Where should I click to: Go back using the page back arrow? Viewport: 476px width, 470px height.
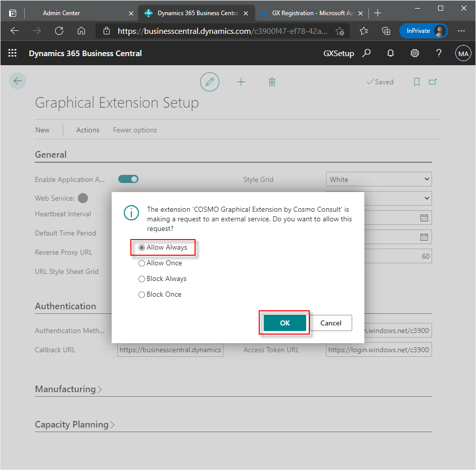tap(18, 81)
